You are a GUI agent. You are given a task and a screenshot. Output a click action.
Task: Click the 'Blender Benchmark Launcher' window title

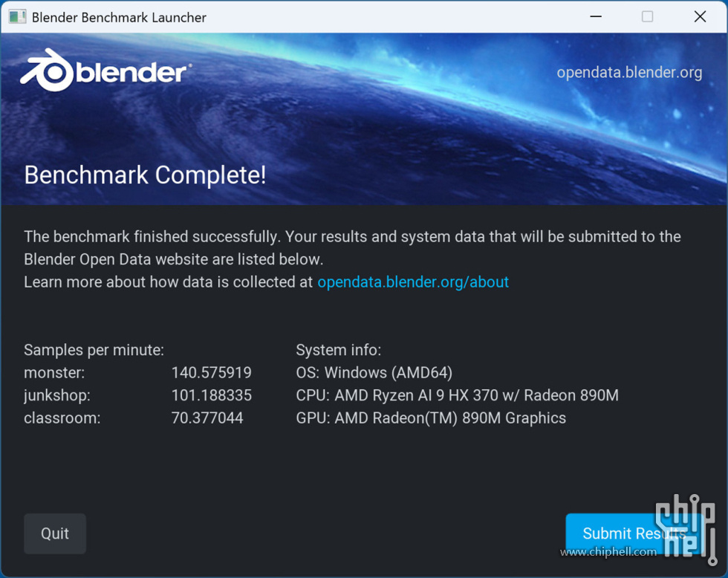click(119, 17)
